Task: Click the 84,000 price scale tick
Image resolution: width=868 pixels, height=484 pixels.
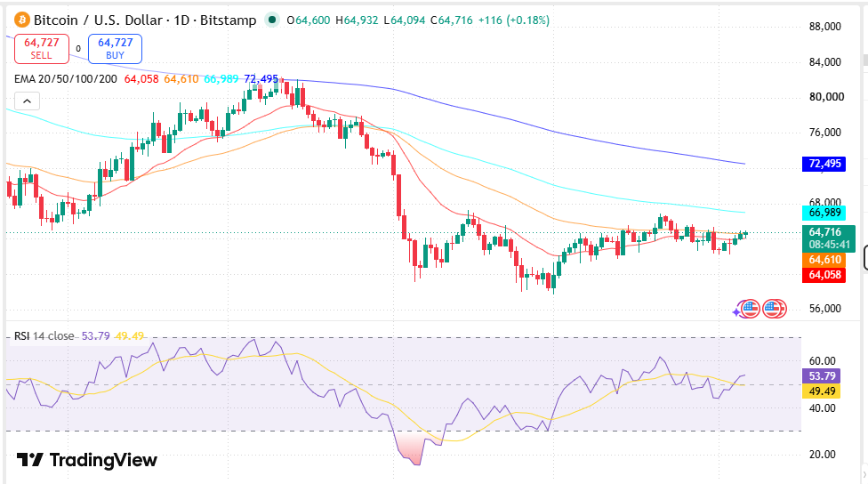Action: coord(824,62)
